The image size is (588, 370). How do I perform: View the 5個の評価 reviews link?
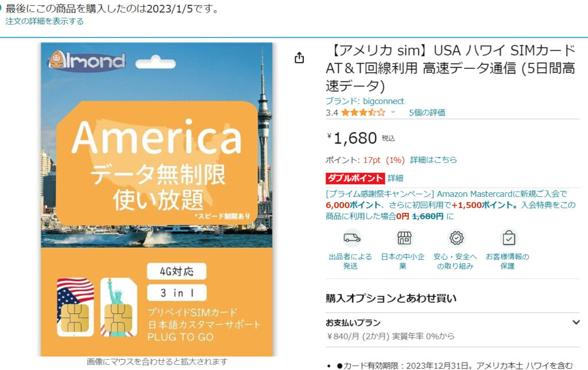coord(427,112)
